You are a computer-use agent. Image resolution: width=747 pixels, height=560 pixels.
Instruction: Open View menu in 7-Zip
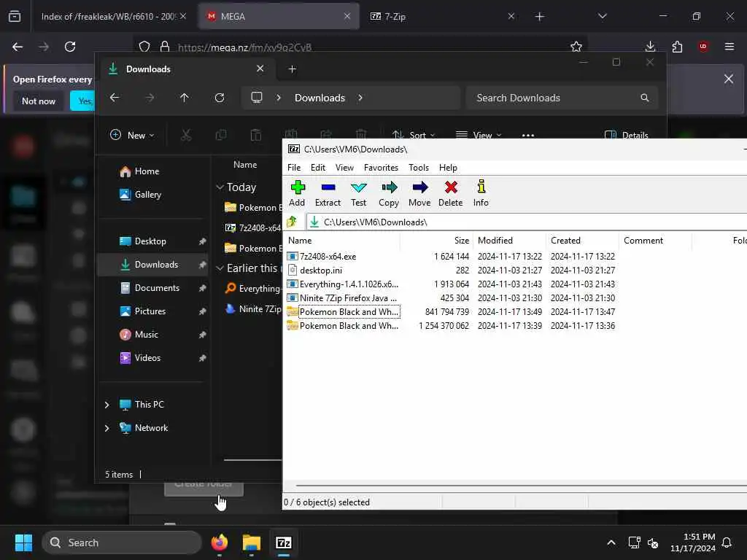pos(344,168)
